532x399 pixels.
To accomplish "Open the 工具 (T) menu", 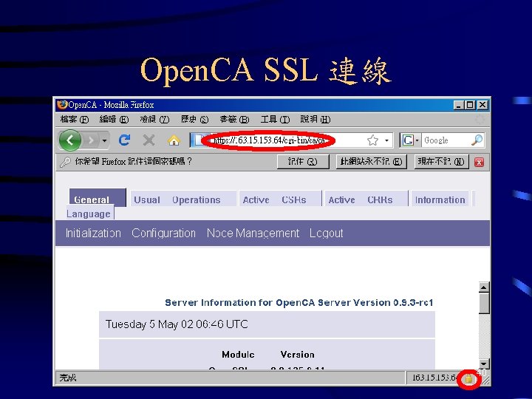I will click(275, 120).
